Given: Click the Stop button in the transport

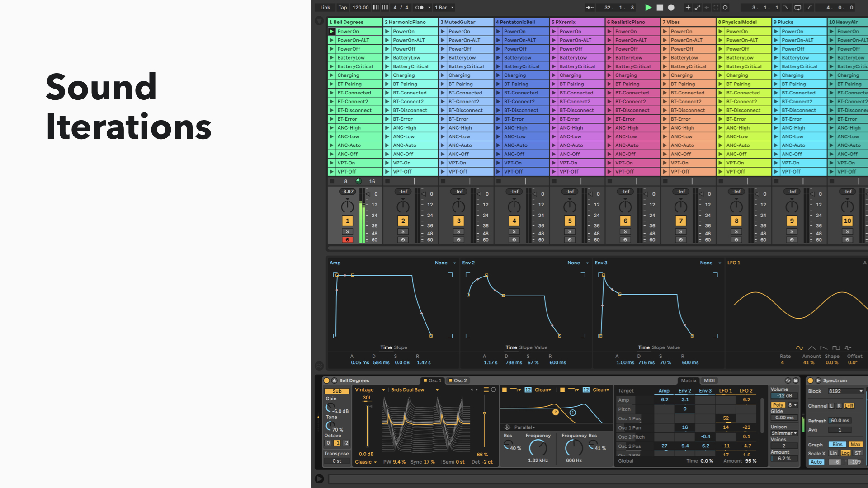Looking at the screenshot, I should point(660,8).
